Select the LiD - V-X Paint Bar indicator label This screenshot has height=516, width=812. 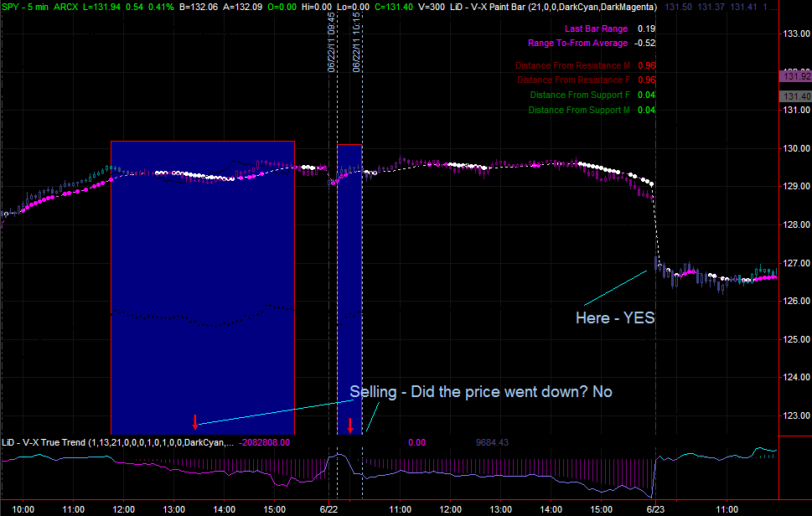[553, 8]
